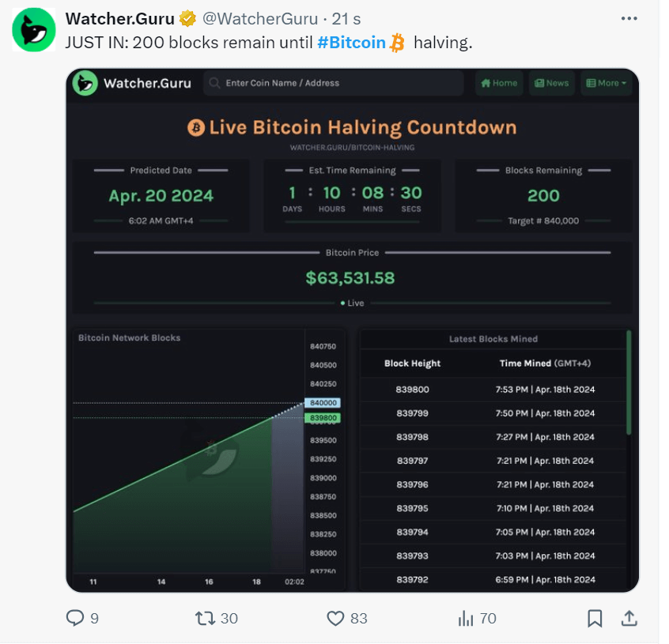Click the green scrollbar in blocks table
This screenshot has width=669, height=644.
629,382
